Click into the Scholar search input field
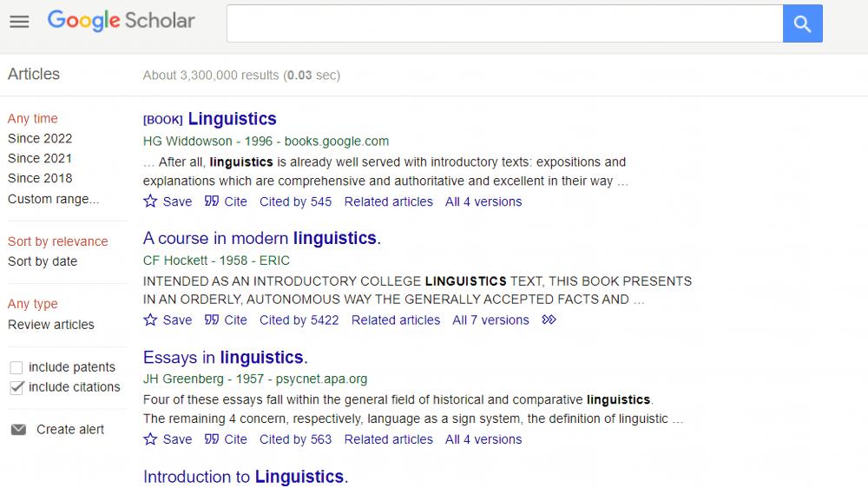The height and width of the screenshot is (488, 868). coord(505,23)
